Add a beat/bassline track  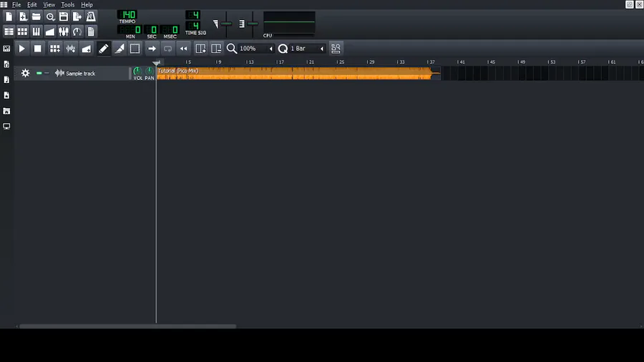[54, 49]
